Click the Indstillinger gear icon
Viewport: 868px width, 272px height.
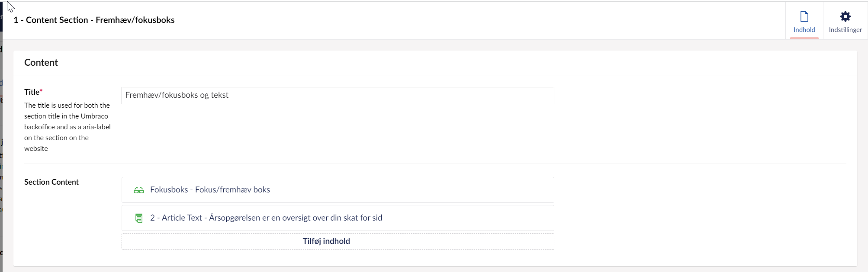pyautogui.click(x=845, y=16)
